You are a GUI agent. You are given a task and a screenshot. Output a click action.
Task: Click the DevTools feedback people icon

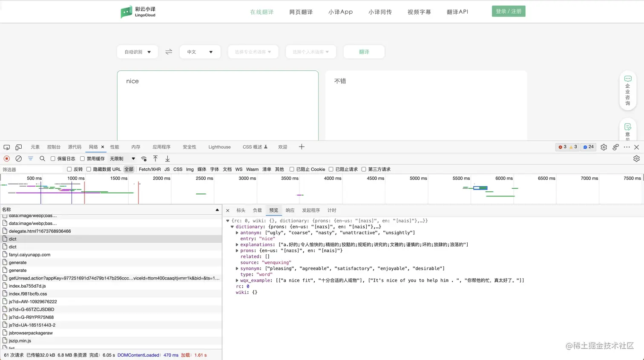tap(615, 147)
